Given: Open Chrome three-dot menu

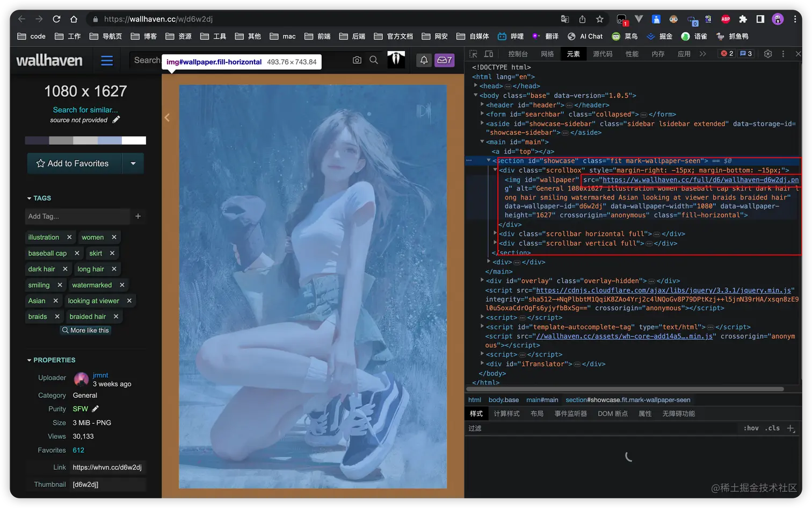Looking at the screenshot, I should (x=795, y=19).
